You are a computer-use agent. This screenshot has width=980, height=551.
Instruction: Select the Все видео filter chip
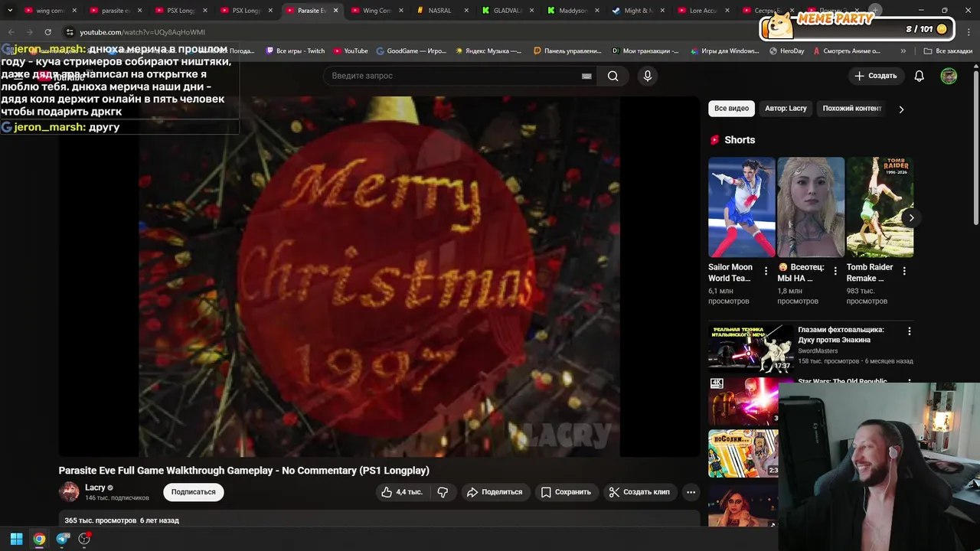(x=731, y=109)
